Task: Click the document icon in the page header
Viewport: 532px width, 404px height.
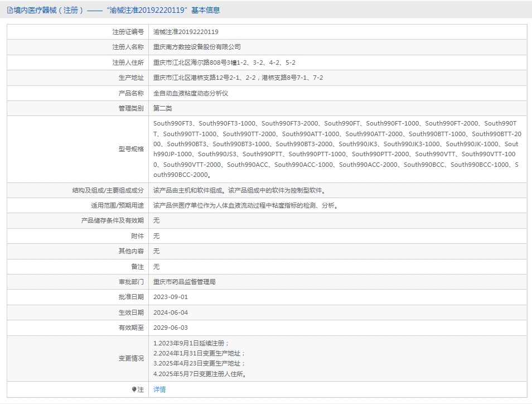Action: tap(10, 11)
